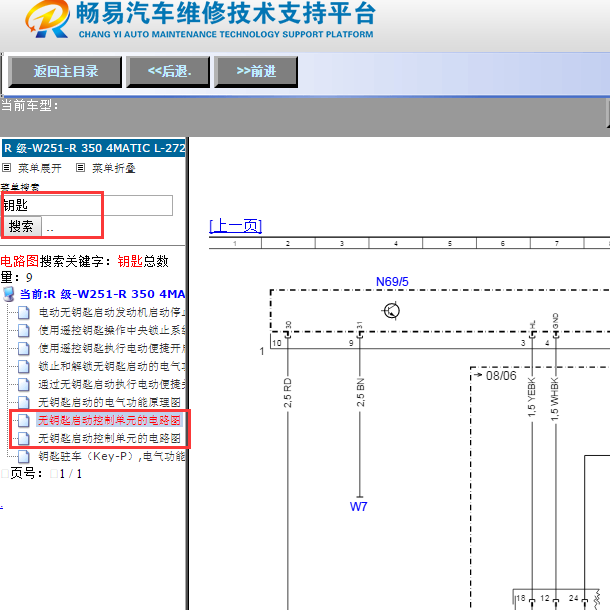Open the red highlighted 无钥匙启动控制单元的电路图 entry
Image resolution: width=610 pixels, height=610 pixels.
(x=109, y=420)
